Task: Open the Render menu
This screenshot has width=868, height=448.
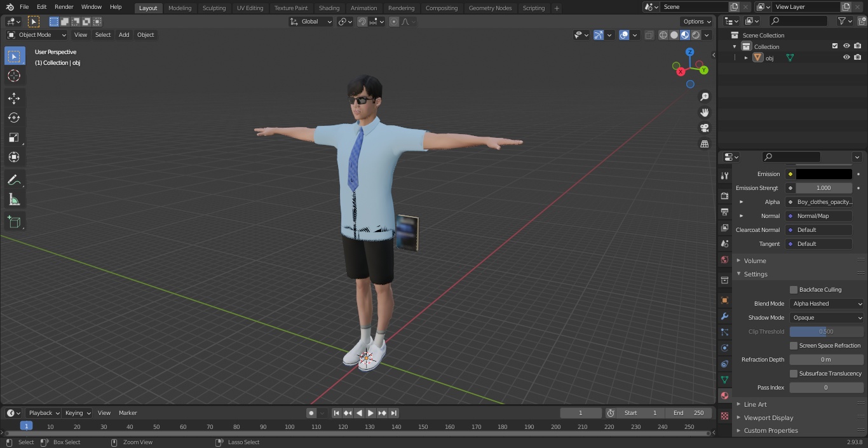Action: [x=64, y=7]
